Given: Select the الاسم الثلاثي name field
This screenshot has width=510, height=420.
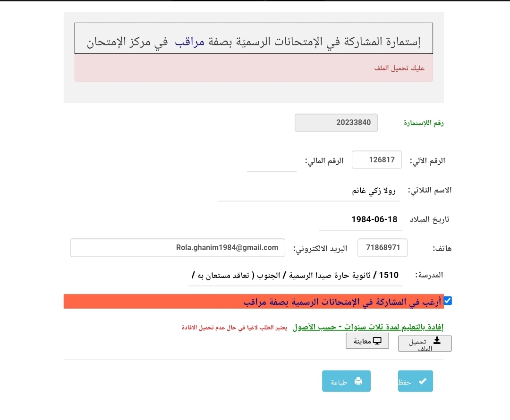Looking at the screenshot, I should [308, 192].
